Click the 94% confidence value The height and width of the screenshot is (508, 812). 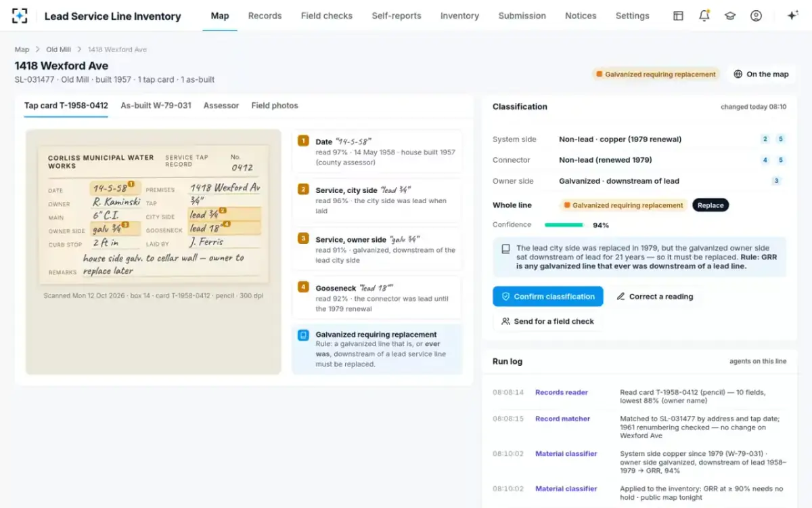pos(601,225)
